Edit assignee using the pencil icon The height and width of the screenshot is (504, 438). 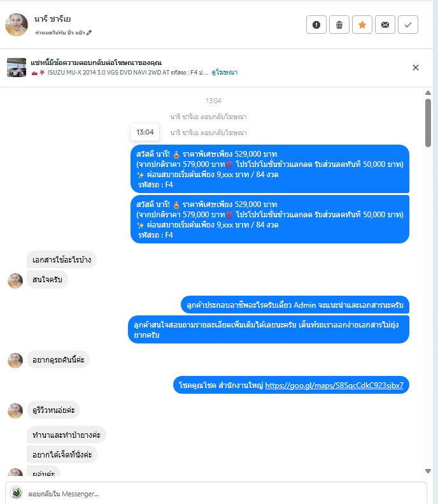(89, 32)
